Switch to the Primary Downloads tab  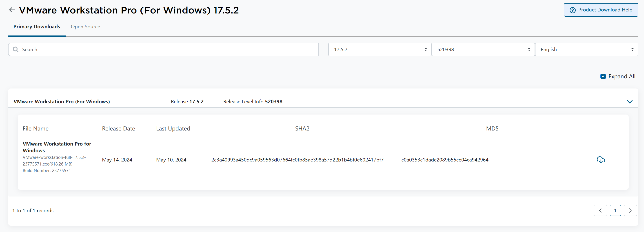click(37, 27)
